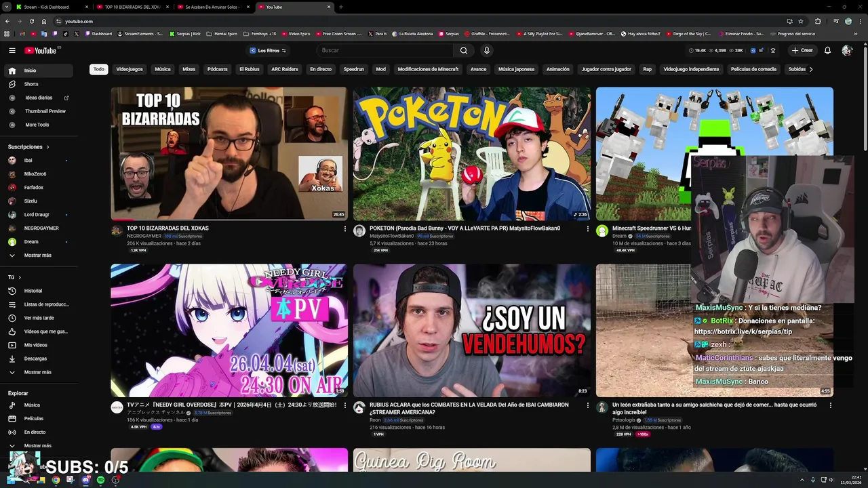Screen dimensions: 868x488
Task: Open the Farfadox subscription channel
Action: tap(38, 187)
